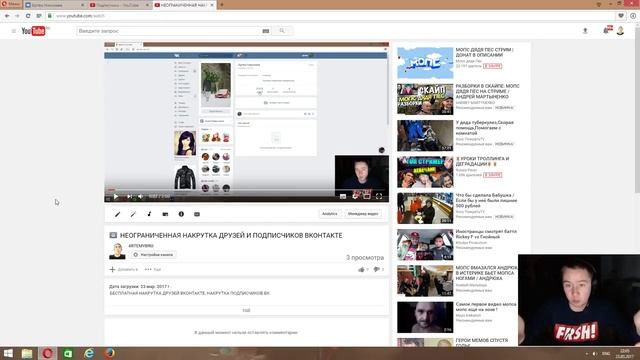Open 'Что бы сделала Бабушка' video
640x360 pixels.
[486, 200]
